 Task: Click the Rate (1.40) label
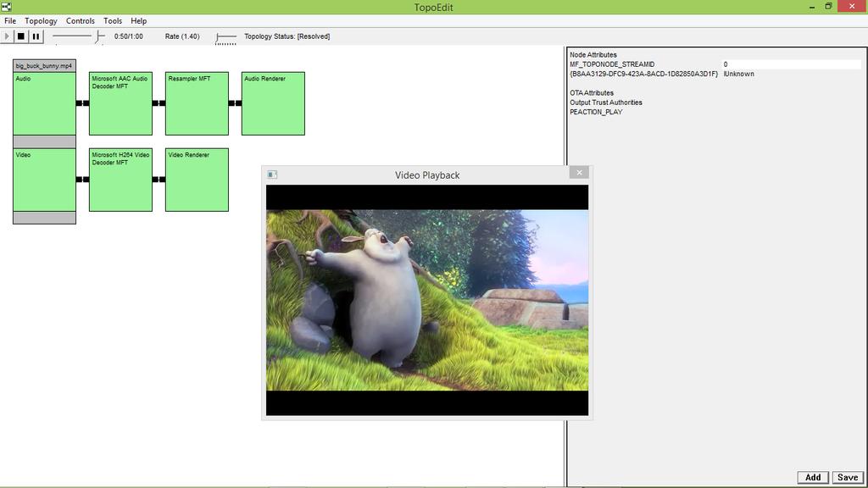pos(182,36)
